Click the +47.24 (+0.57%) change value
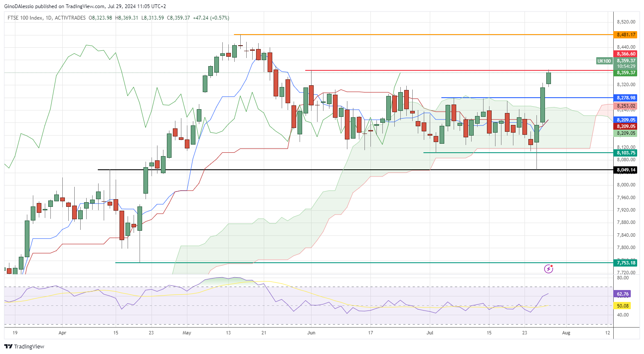 tap(211, 18)
